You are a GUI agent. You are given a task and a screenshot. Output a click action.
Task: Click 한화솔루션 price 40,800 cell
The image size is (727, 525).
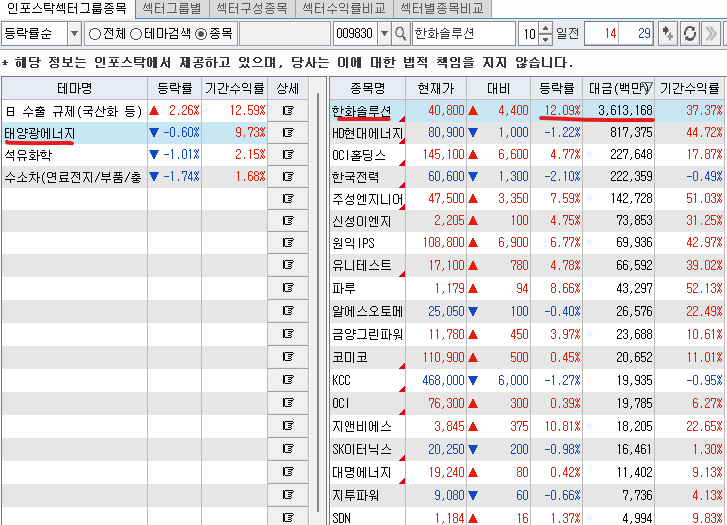(x=436, y=111)
